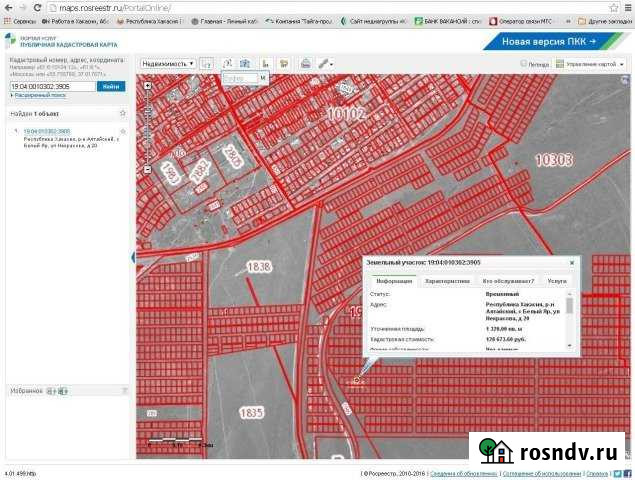Select the Кто обслуживает? tab
The height and width of the screenshot is (480, 635).
click(x=508, y=282)
